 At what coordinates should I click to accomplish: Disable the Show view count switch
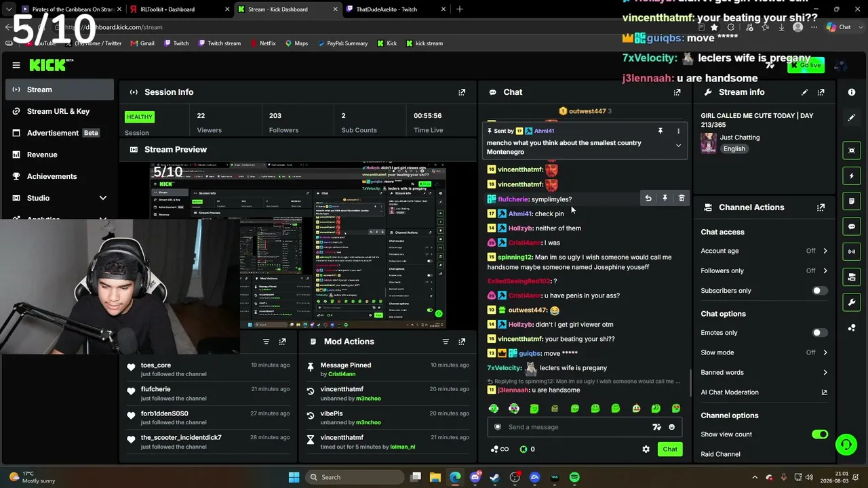820,434
